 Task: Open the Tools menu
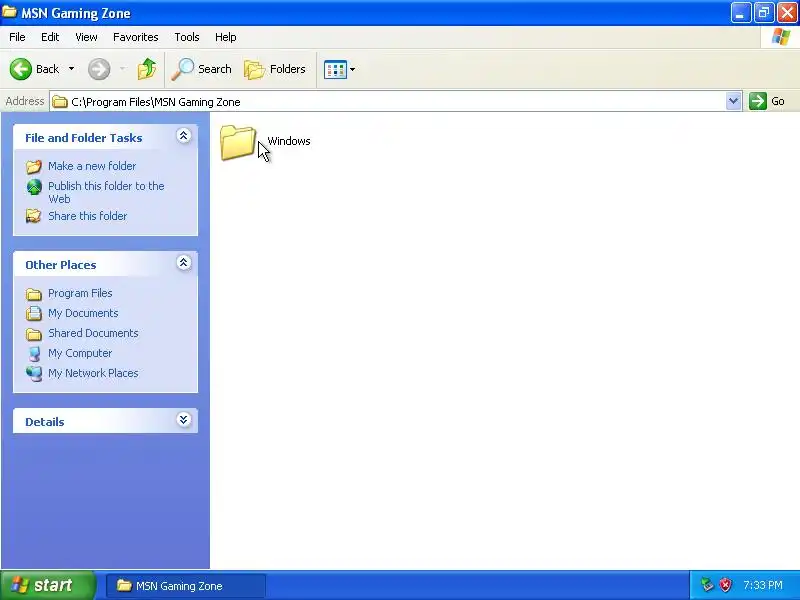[x=187, y=37]
